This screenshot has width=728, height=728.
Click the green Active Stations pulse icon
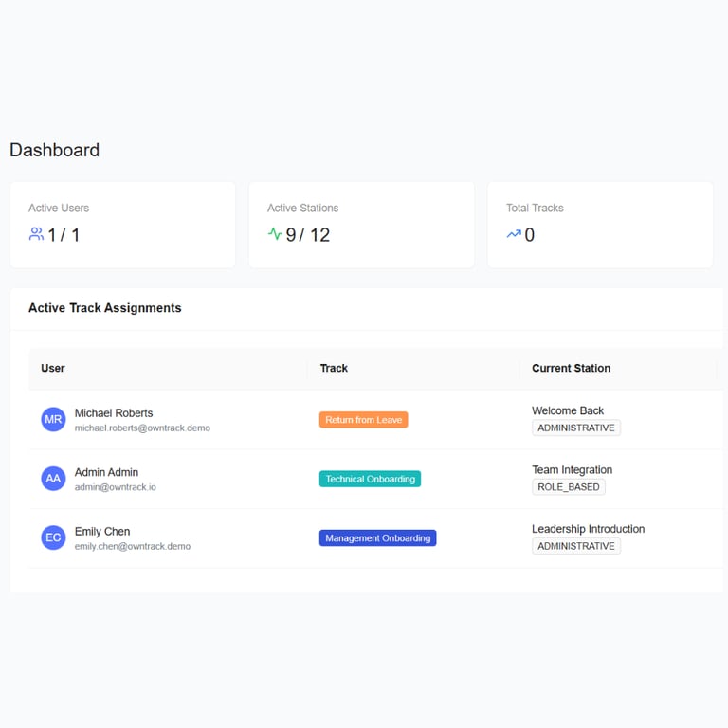[x=275, y=233]
